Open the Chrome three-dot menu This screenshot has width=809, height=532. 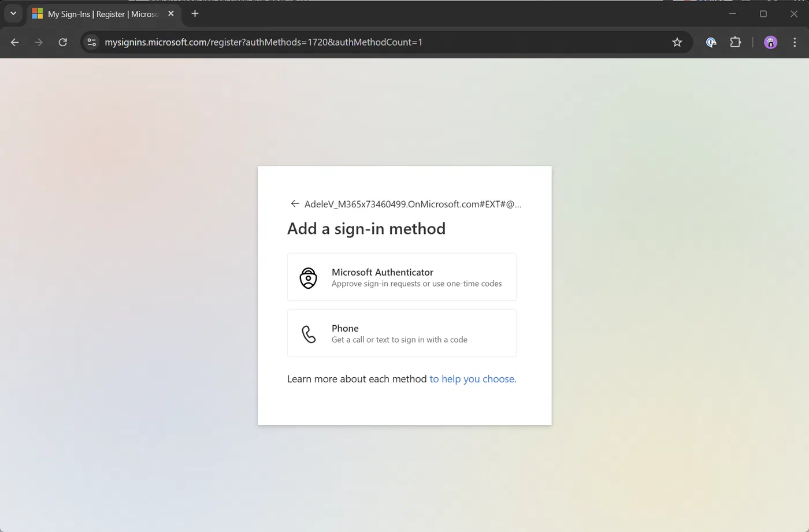(795, 42)
